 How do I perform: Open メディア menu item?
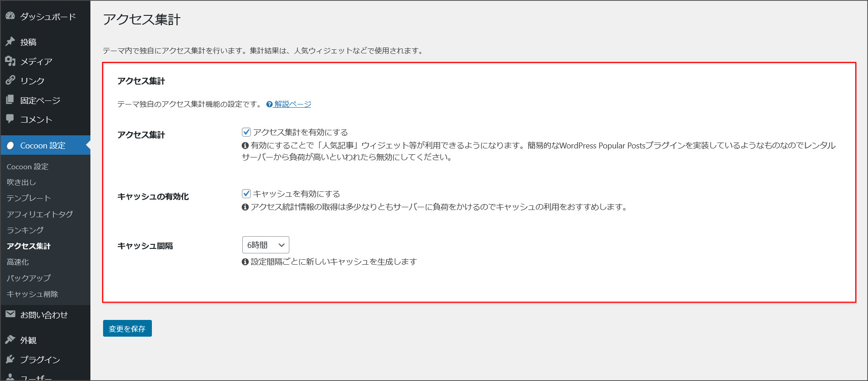click(x=45, y=62)
